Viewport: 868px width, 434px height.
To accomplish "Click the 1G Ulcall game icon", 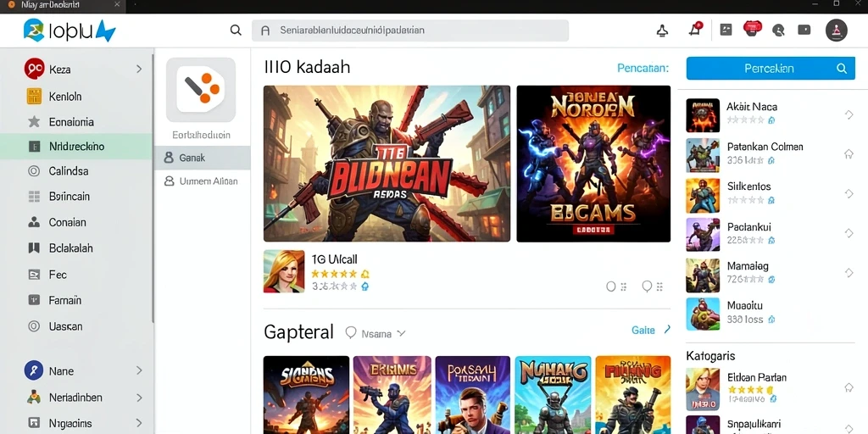I will coord(284,271).
